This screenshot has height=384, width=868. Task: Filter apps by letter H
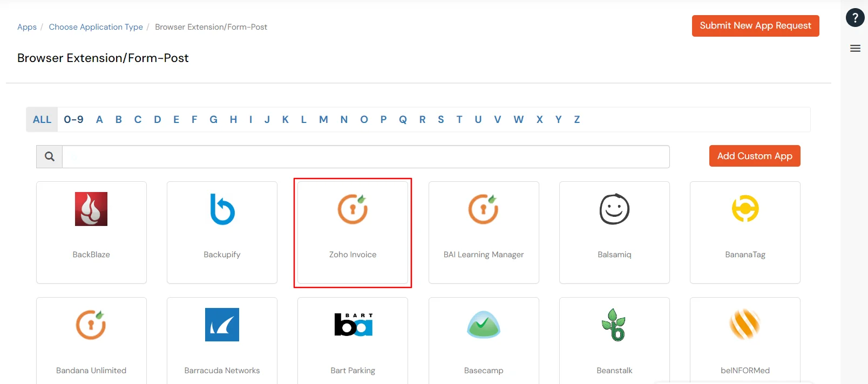(x=233, y=120)
